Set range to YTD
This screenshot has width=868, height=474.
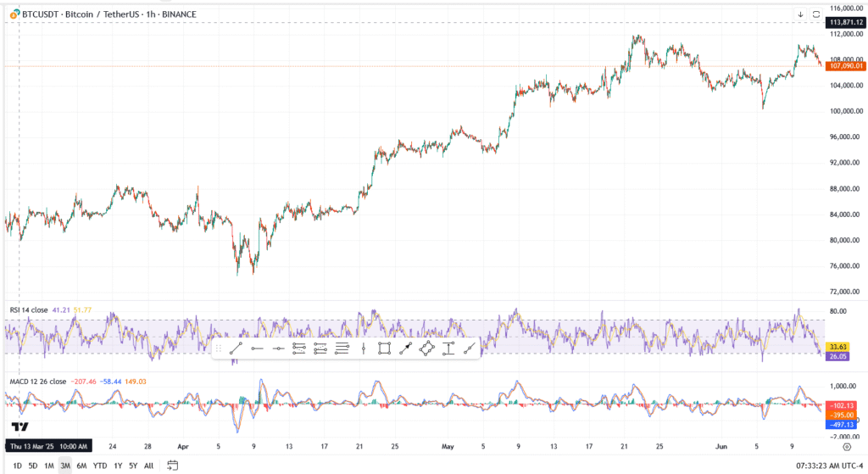tap(100, 465)
